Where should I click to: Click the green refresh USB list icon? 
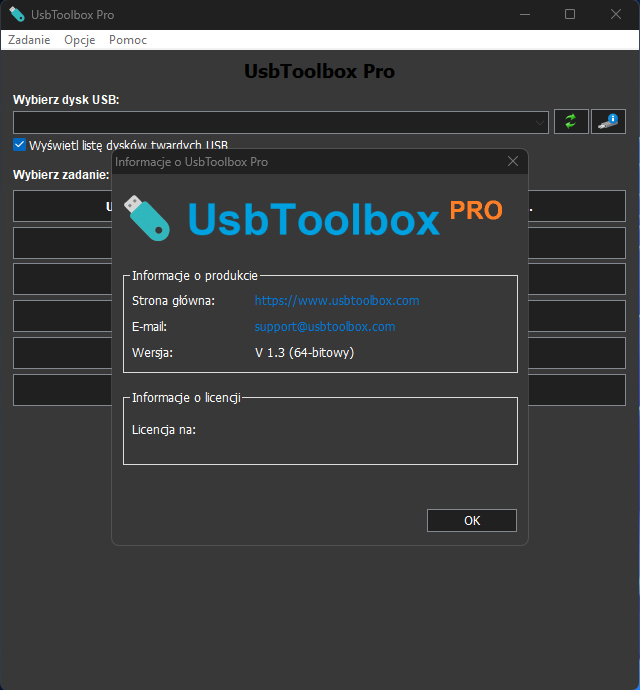coord(571,121)
